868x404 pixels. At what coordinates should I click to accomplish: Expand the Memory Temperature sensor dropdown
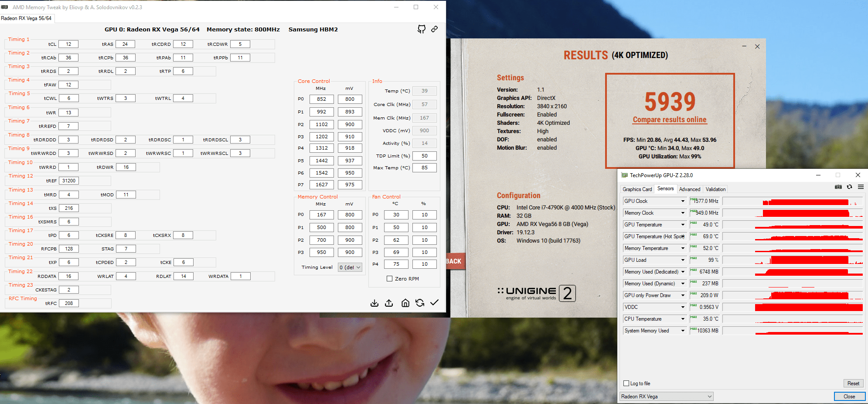(x=683, y=248)
